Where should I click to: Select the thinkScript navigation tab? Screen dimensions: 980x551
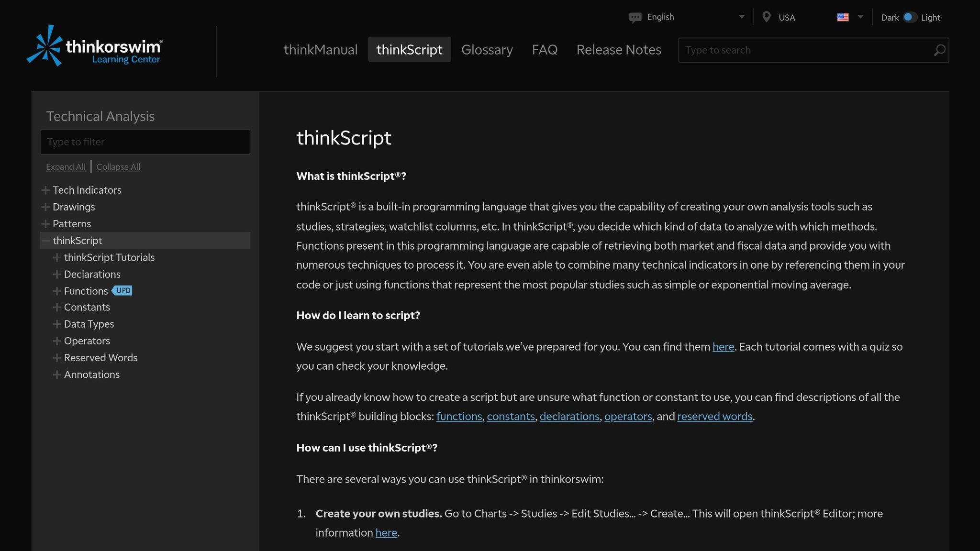click(x=409, y=50)
